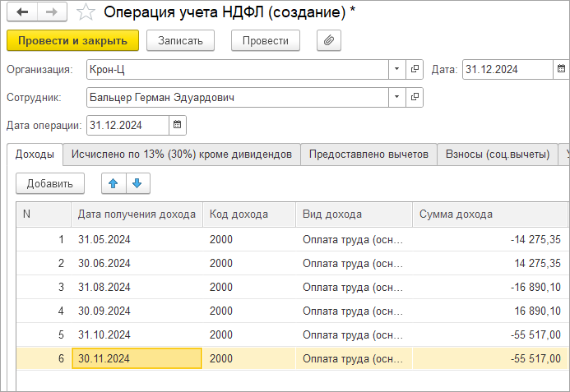Open the Исчислено по 13% (30%) tab
This screenshot has height=392, width=570.
(182, 154)
